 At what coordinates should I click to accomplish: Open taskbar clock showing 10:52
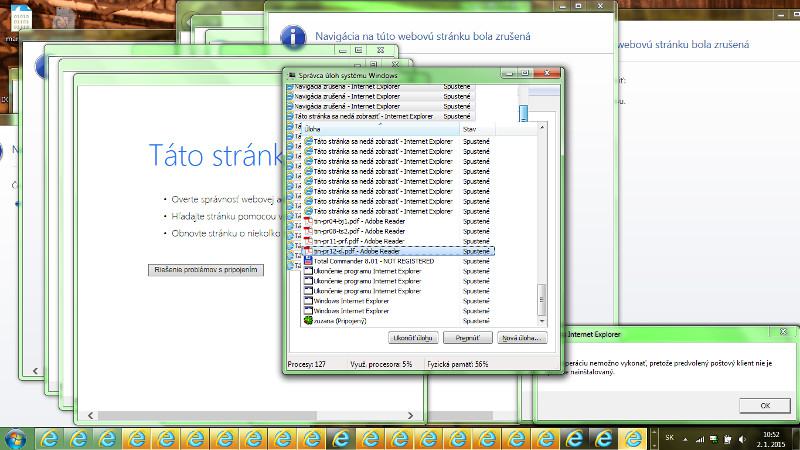pyautogui.click(x=771, y=439)
